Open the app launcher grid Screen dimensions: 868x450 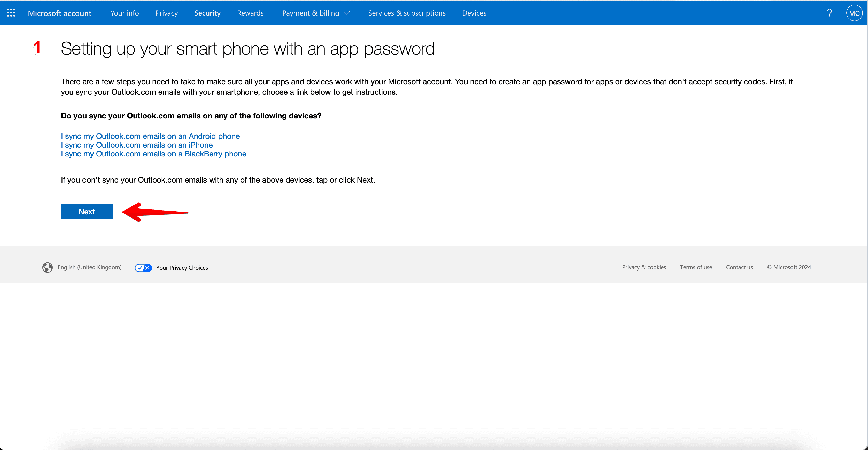[11, 12]
